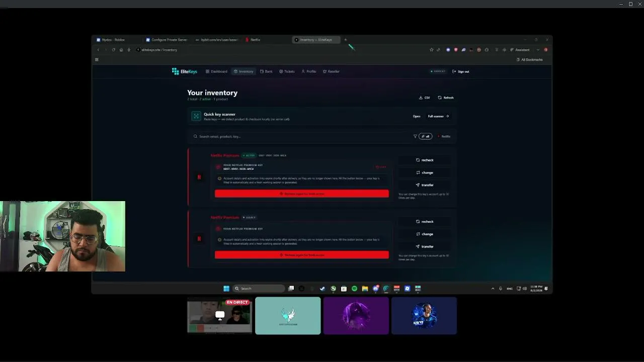Viewport: 644px width, 362px height.
Task: Switch to the Roblox browser tab
Action: click(117, 40)
